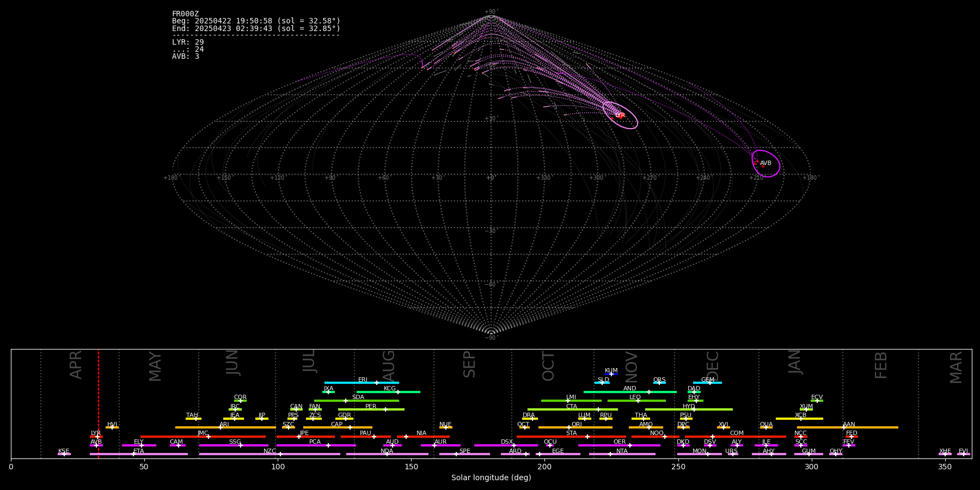Click the PCA purple shower bar

pyautogui.click(x=316, y=445)
